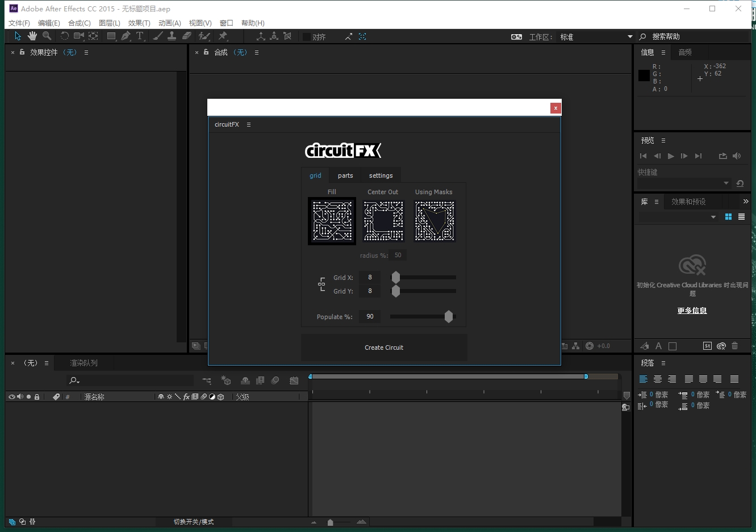Enable the snapping (对齐) checkbox
This screenshot has height=532, width=756.
coord(307,37)
